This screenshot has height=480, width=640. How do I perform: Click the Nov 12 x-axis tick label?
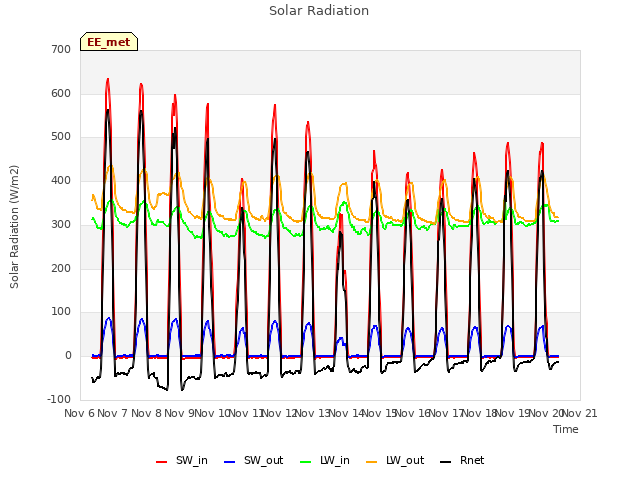pos(279,413)
